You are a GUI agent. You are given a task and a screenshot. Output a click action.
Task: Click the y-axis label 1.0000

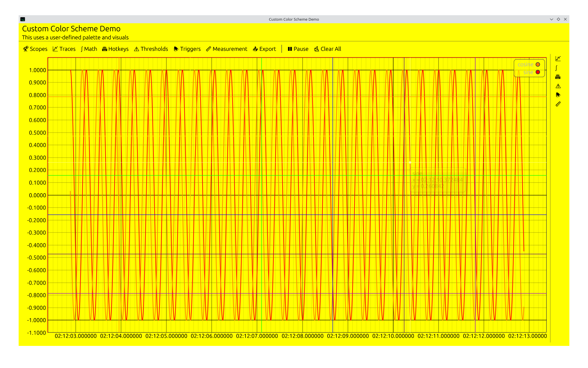click(x=38, y=70)
